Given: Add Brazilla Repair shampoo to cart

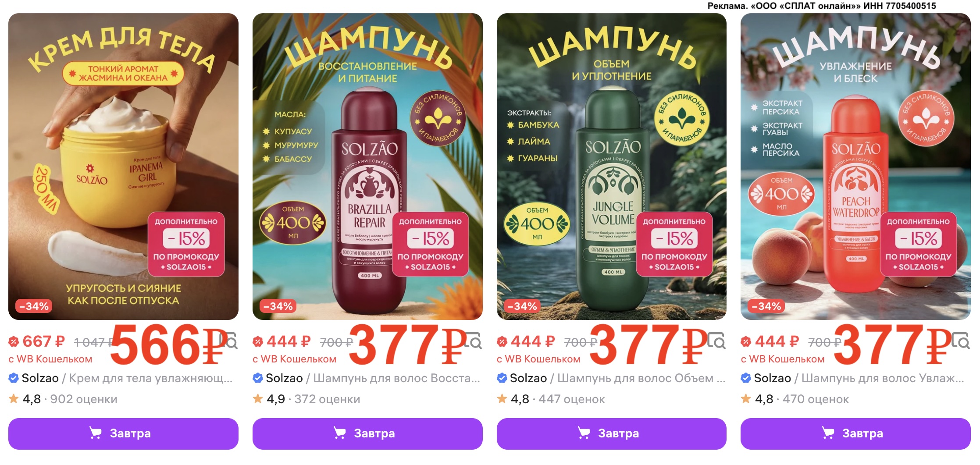Looking at the screenshot, I should click(x=367, y=433).
